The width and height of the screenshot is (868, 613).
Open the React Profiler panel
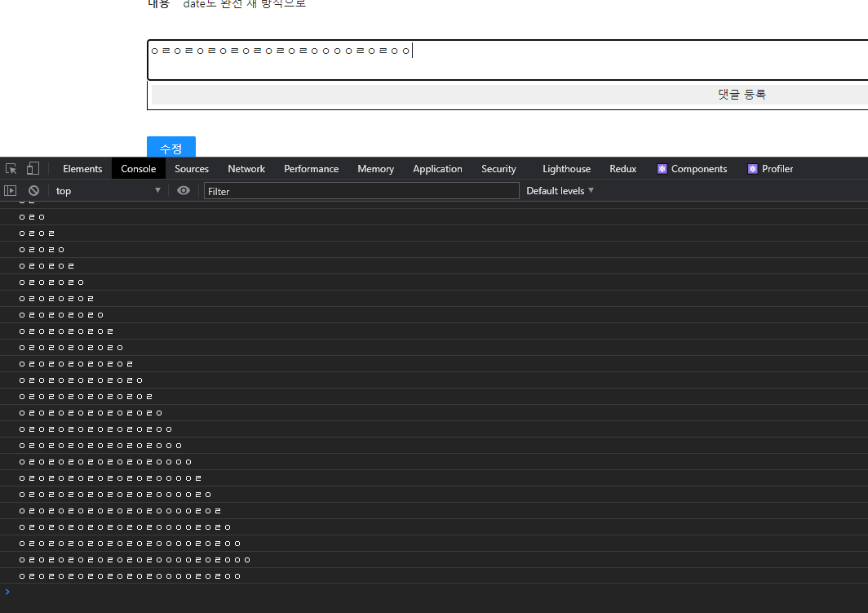[769, 169]
